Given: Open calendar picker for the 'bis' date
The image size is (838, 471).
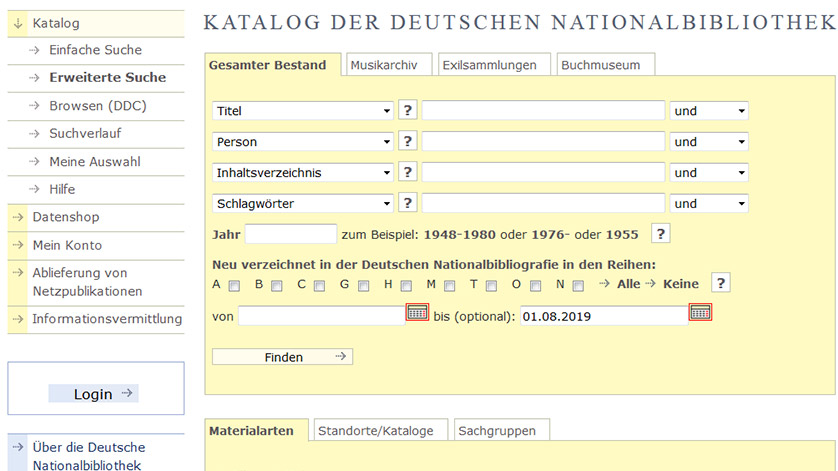Looking at the screenshot, I should tap(701, 313).
